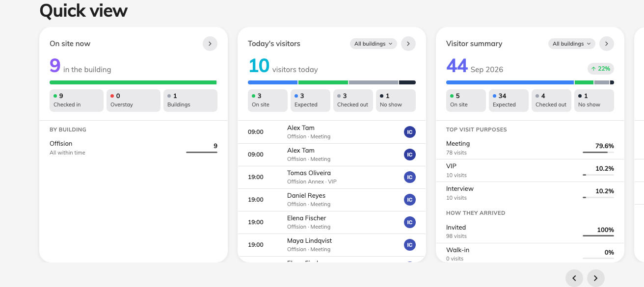Click the green On site now progress bar
The image size is (644, 287).
[x=133, y=82]
